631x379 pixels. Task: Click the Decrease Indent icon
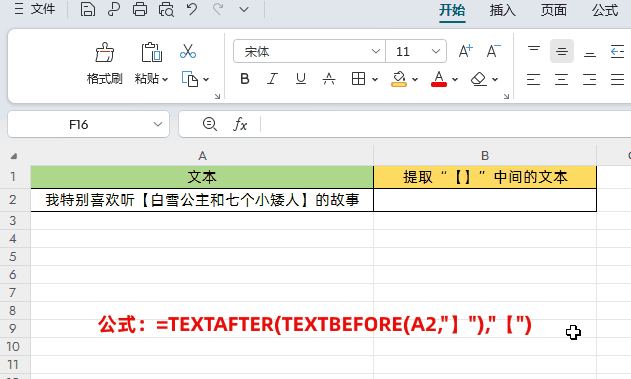[617, 51]
